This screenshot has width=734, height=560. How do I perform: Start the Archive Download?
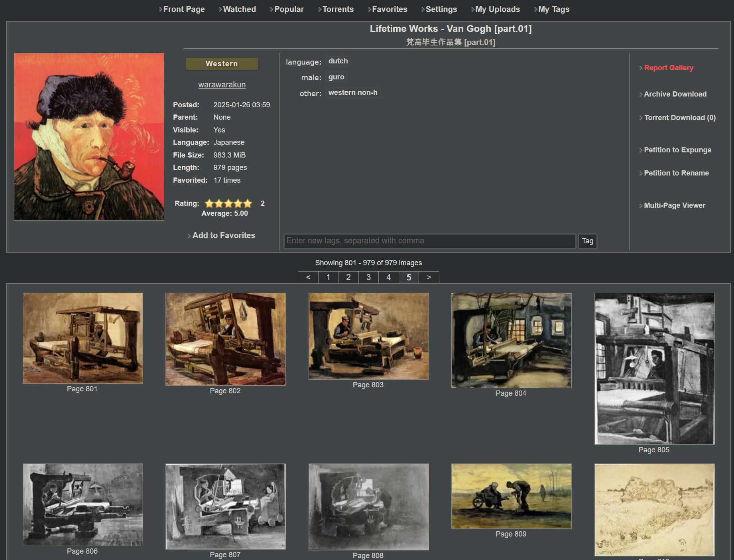click(675, 94)
